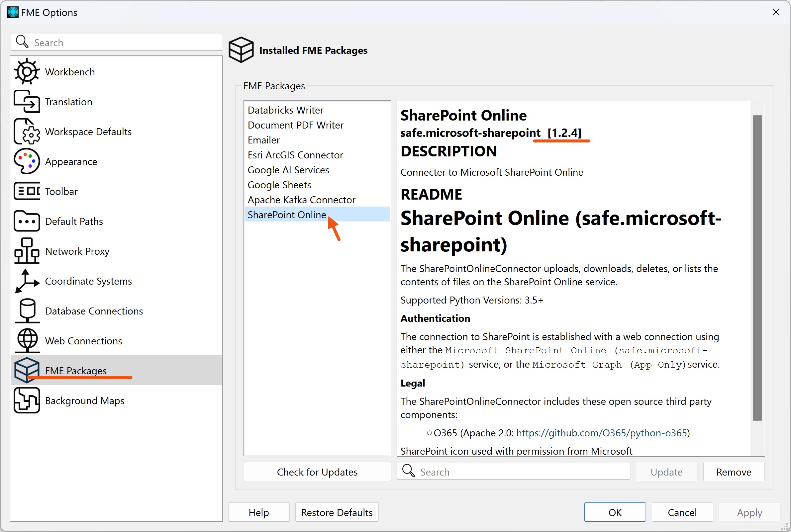Click Check for Updates button
The image size is (791, 532).
coord(317,472)
